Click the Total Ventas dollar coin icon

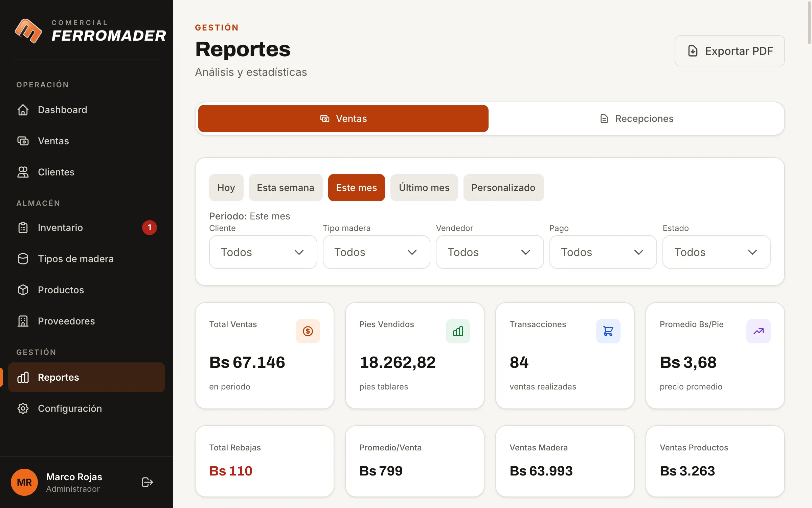[x=308, y=331]
